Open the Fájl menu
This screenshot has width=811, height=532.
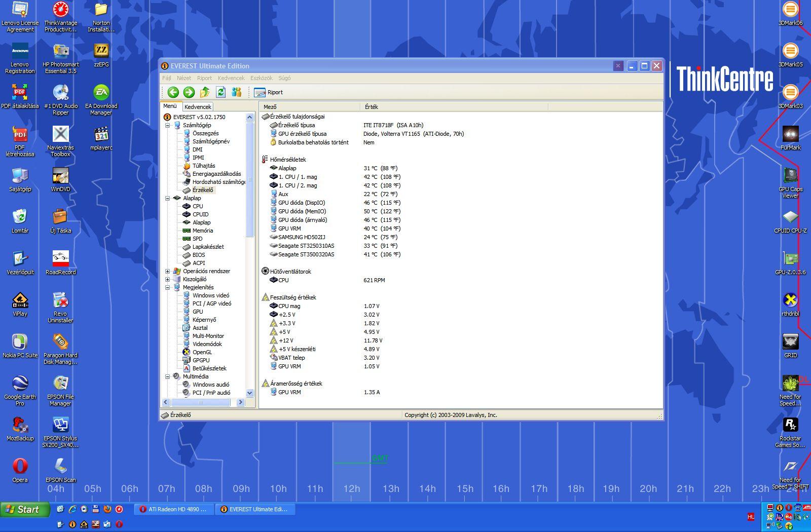(x=167, y=78)
